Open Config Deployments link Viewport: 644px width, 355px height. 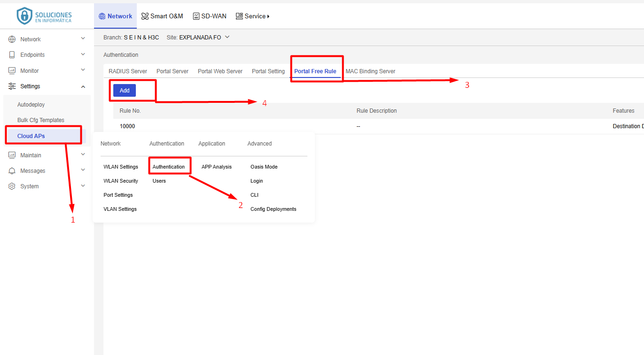click(274, 209)
